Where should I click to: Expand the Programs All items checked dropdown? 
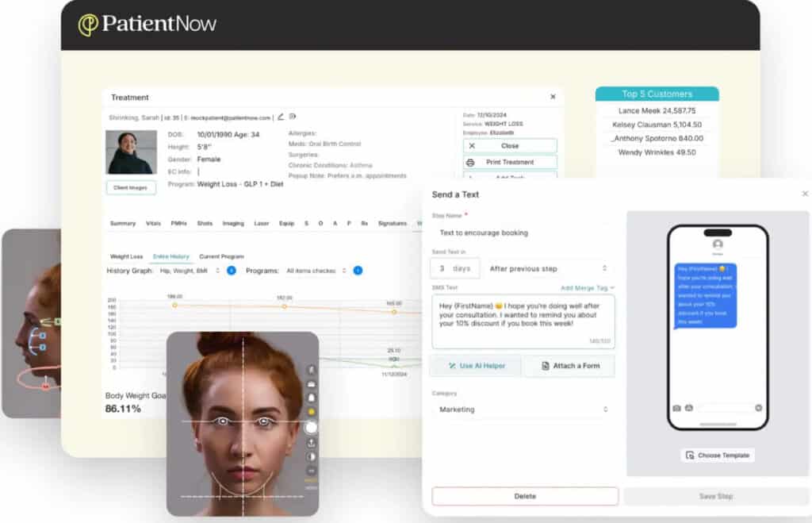pos(316,271)
